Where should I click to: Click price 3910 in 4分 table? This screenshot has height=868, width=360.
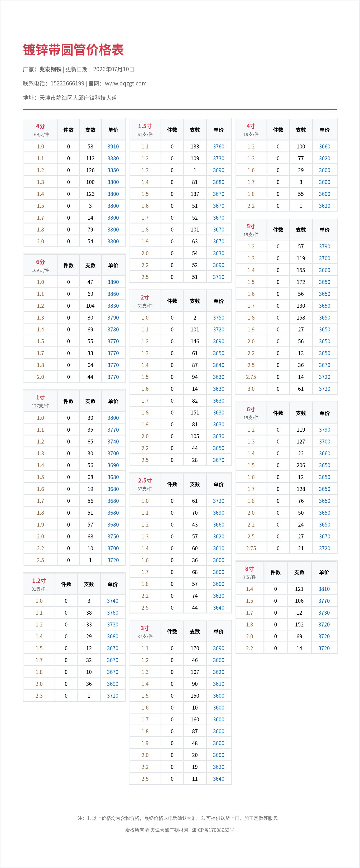[x=113, y=147]
